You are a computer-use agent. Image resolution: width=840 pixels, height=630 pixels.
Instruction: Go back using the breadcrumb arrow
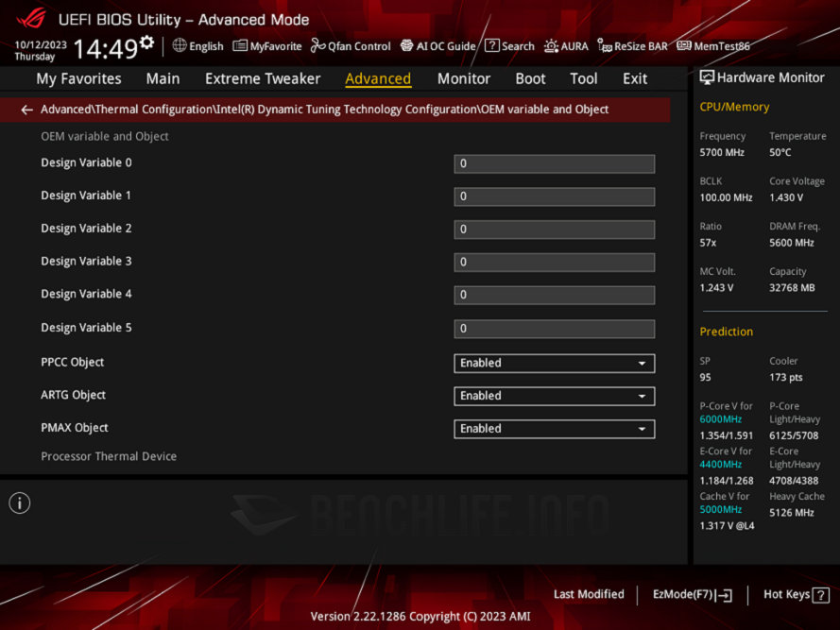(x=26, y=110)
